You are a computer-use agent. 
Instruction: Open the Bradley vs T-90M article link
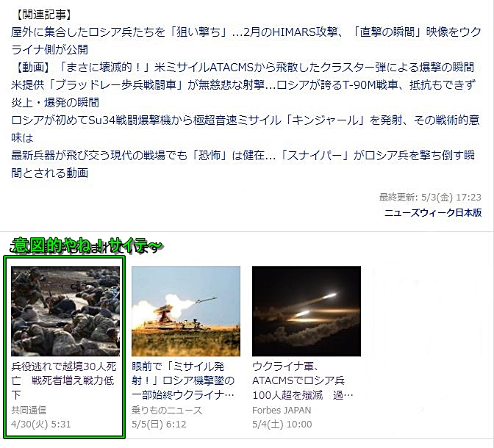[243, 94]
